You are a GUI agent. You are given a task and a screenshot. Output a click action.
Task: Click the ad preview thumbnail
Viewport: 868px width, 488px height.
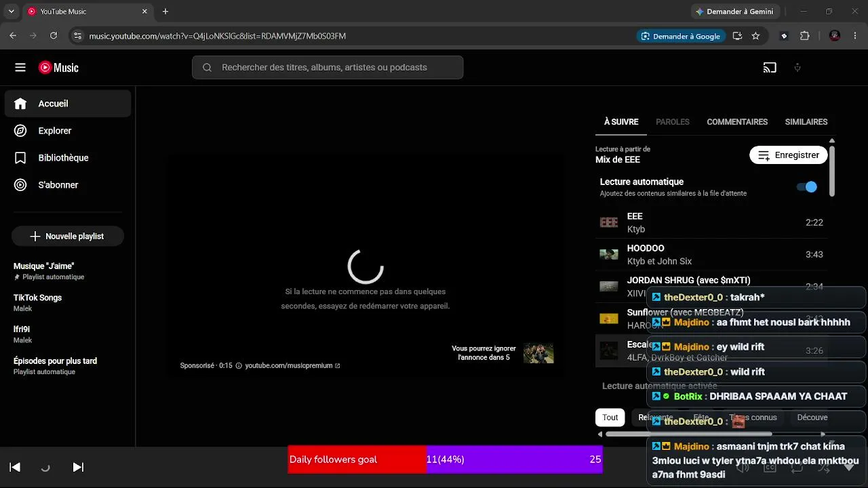[538, 353]
